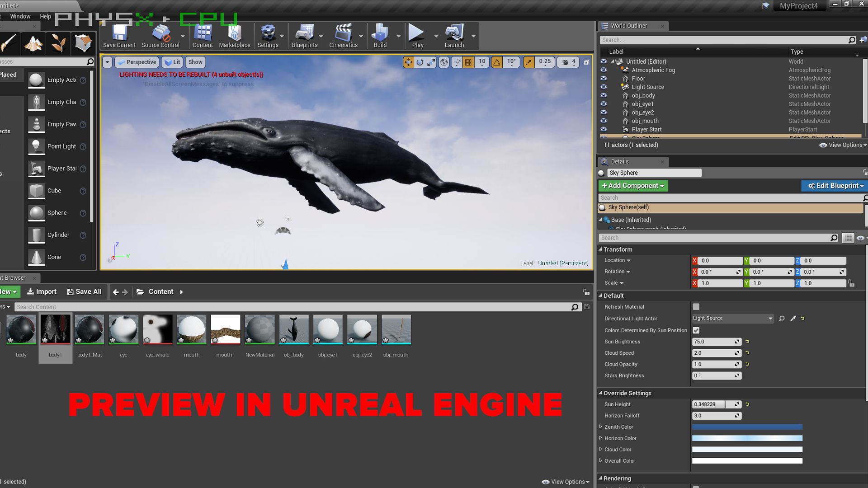Navigate back in Content Browser history
The image size is (868, 488).
point(116,292)
